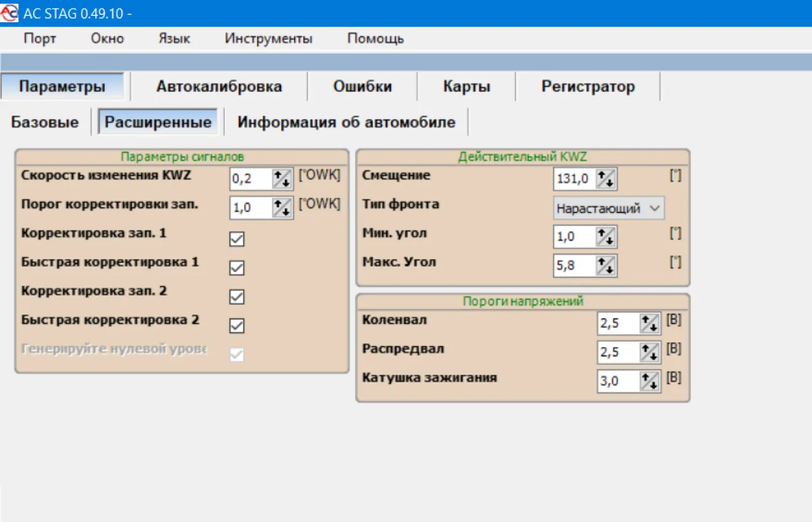
Task: Click the Макс. Угол value field
Action: pos(575,266)
